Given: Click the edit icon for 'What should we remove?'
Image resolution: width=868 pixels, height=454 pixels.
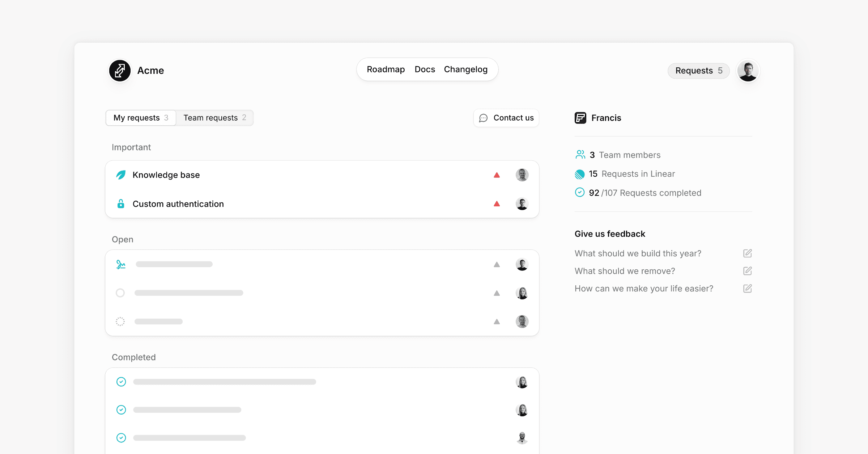Looking at the screenshot, I should pos(747,271).
